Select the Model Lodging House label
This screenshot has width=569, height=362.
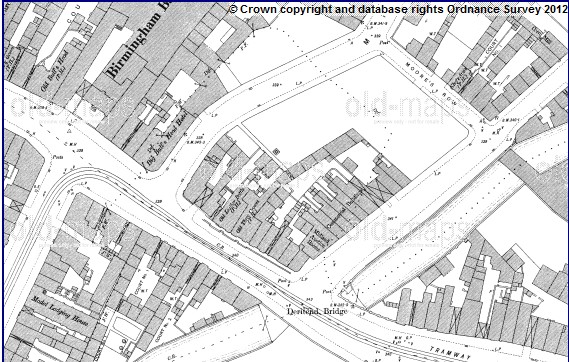pyautogui.click(x=60, y=311)
